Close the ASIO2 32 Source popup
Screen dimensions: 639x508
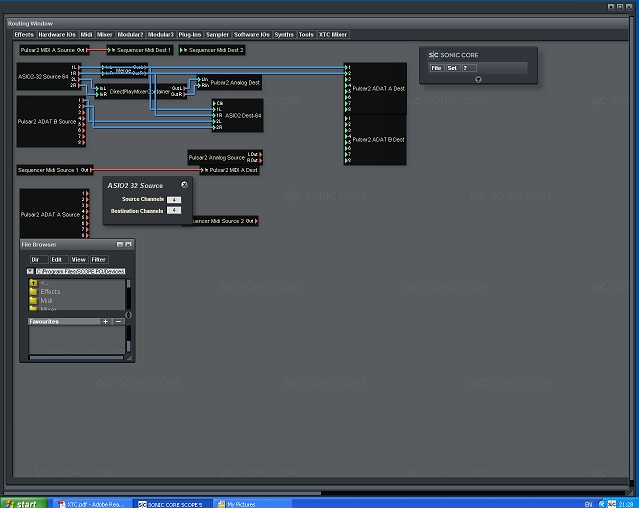184,185
